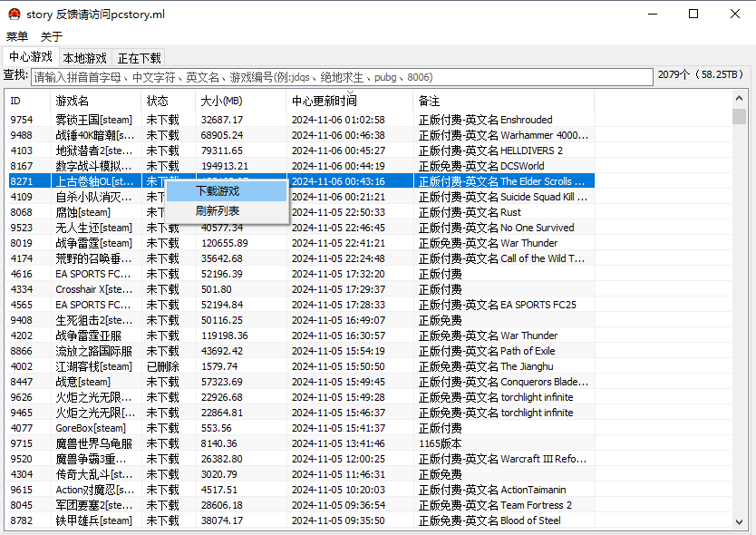
Task: Click the scrollbar up arrow
Action: click(x=739, y=99)
